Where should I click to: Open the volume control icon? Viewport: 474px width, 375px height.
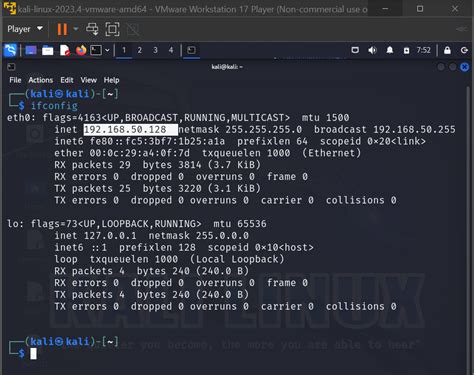[x=372, y=50]
